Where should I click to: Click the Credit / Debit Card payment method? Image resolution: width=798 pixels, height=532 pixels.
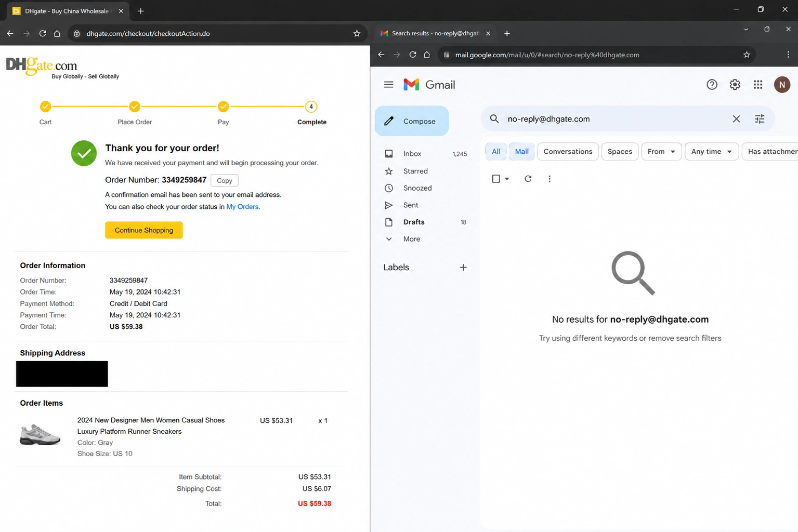click(x=138, y=303)
